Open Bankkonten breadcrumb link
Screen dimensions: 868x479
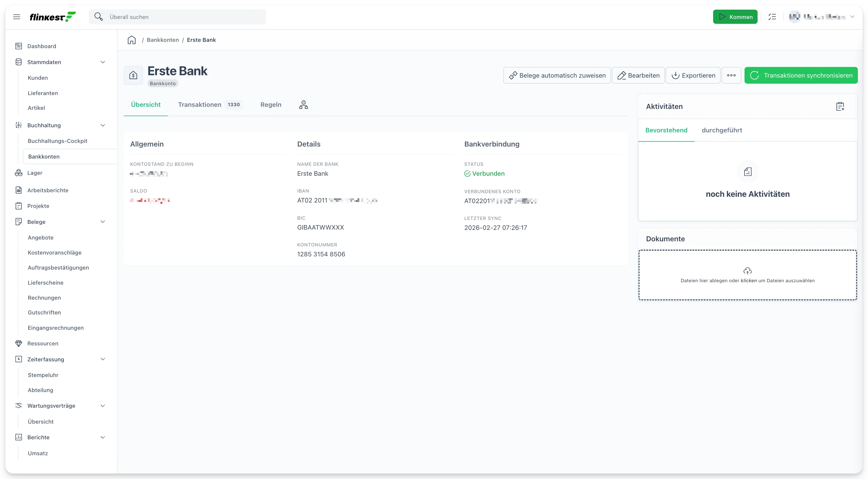point(163,40)
